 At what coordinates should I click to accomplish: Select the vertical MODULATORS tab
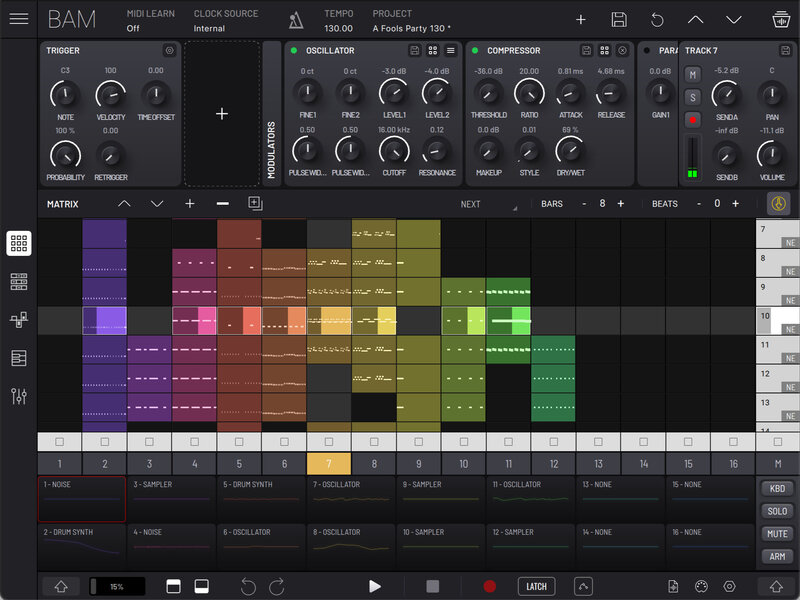pyautogui.click(x=273, y=140)
